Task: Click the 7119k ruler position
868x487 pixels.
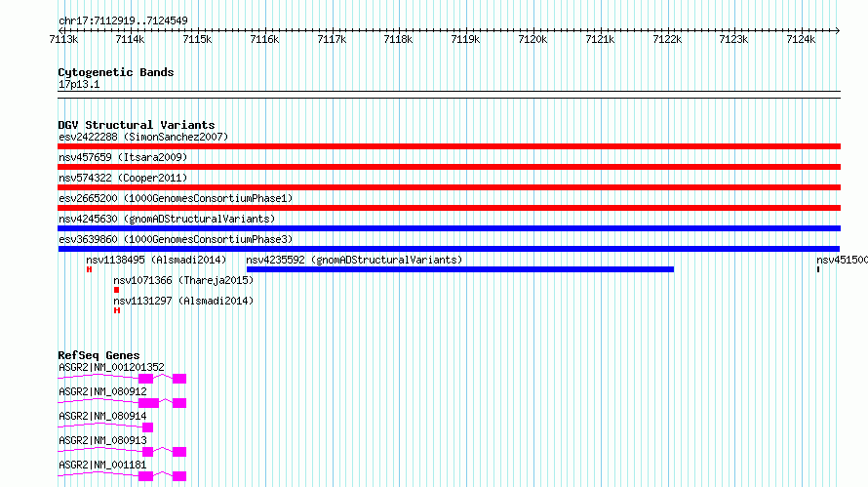Action: (465, 39)
